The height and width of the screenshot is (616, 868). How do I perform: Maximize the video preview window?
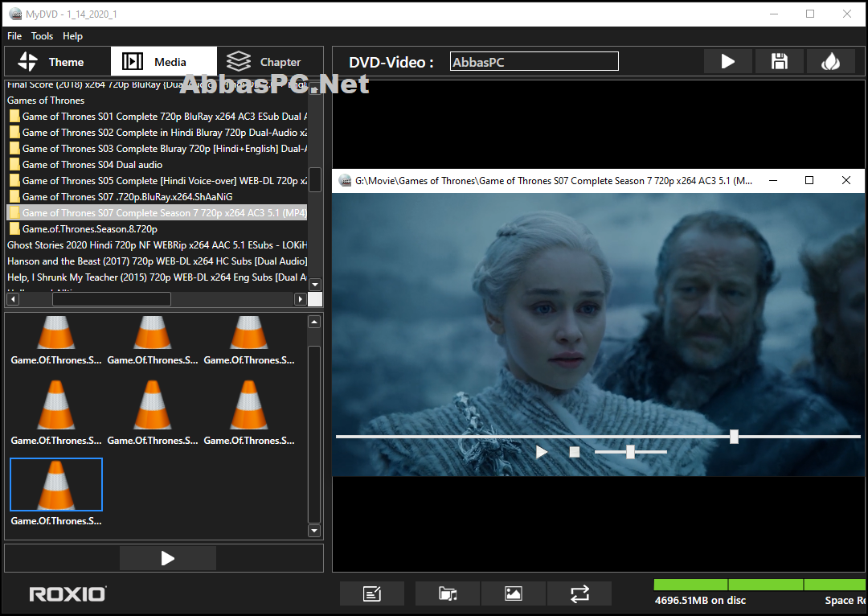tap(809, 181)
